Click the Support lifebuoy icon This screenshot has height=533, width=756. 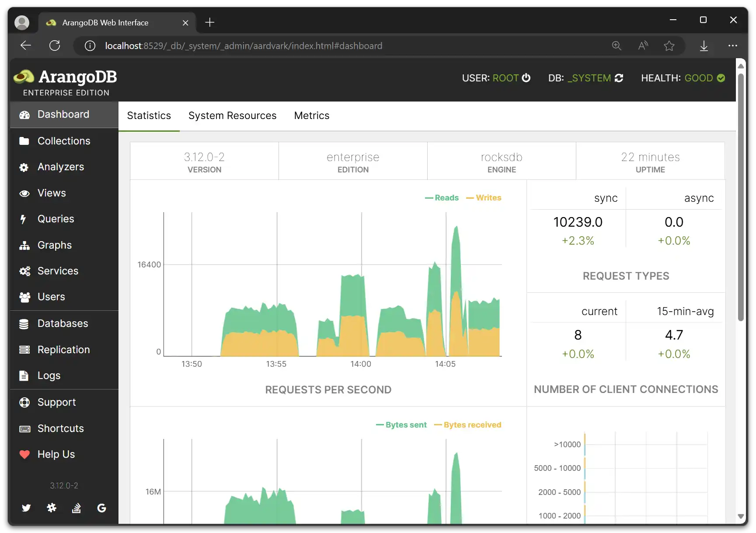[24, 403]
